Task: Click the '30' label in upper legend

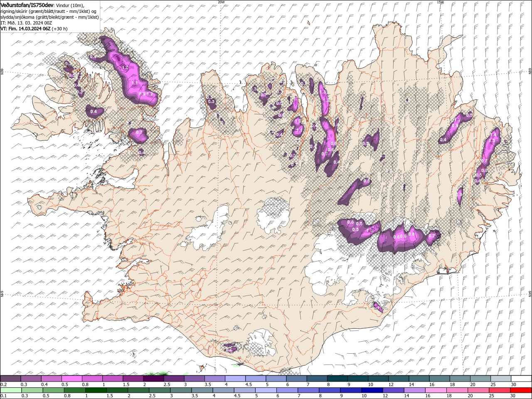Action: [x=514, y=384]
